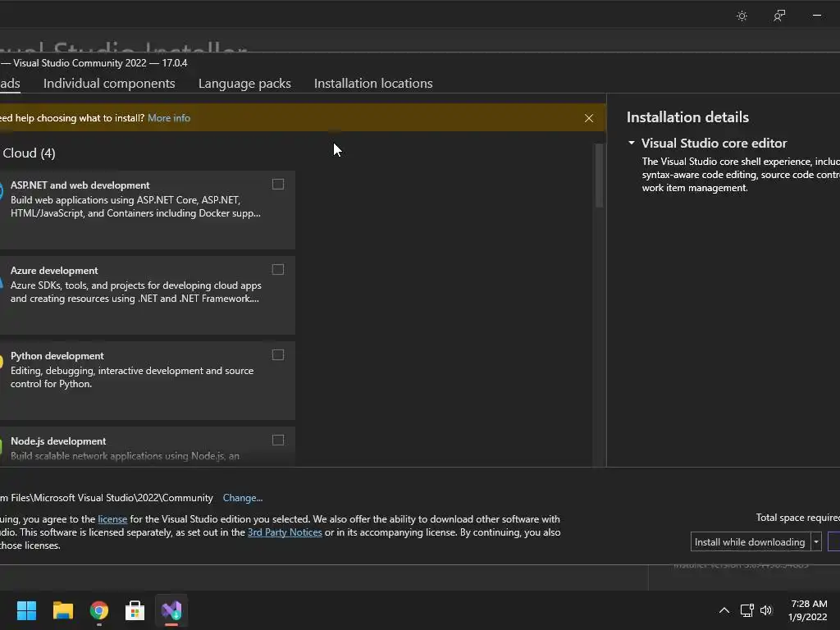
Task: Open Microsoft Store from taskbar
Action: click(135, 610)
